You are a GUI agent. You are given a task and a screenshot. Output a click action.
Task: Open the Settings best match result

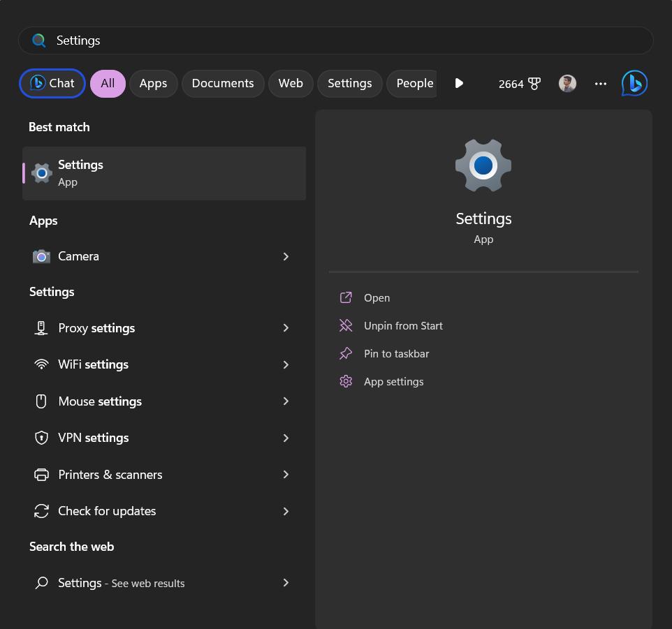(x=164, y=173)
